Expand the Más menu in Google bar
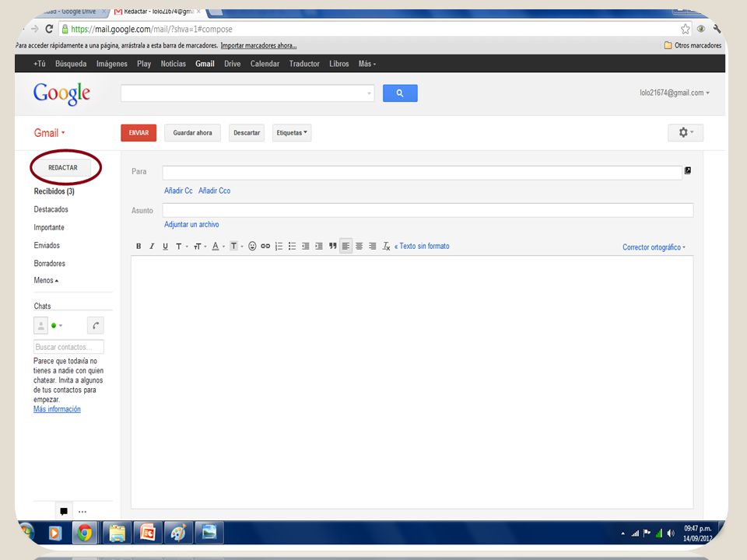The height and width of the screenshot is (560, 747). tap(366, 64)
